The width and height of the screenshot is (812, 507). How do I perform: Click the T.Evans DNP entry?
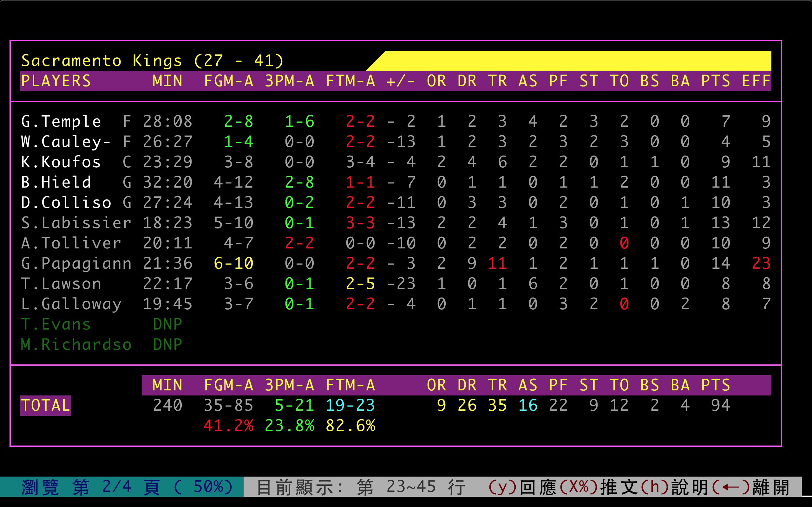[x=167, y=324]
